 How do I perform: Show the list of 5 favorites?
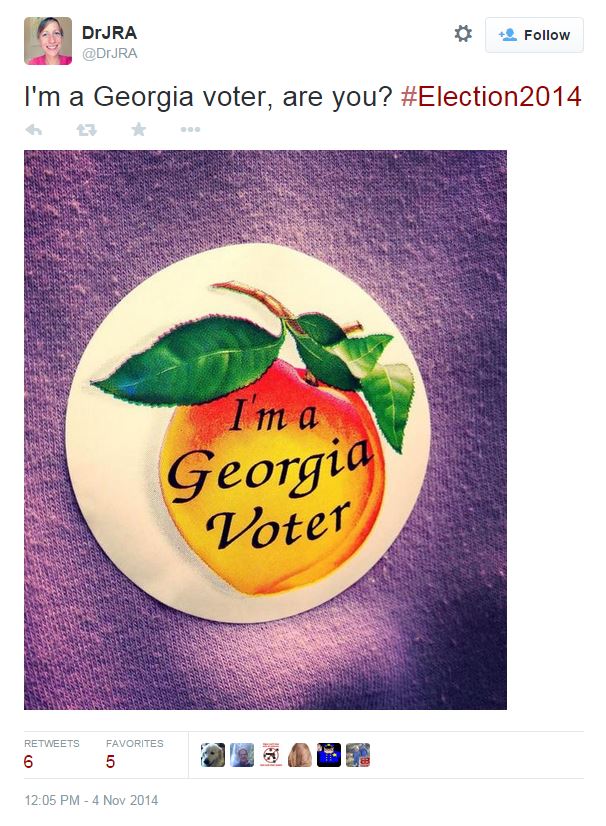pos(134,754)
